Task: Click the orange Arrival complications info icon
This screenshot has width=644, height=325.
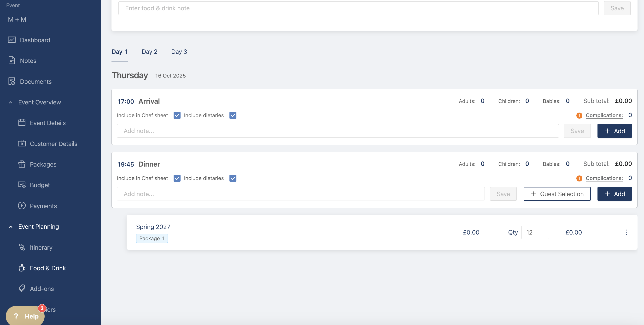Action: [x=579, y=115]
